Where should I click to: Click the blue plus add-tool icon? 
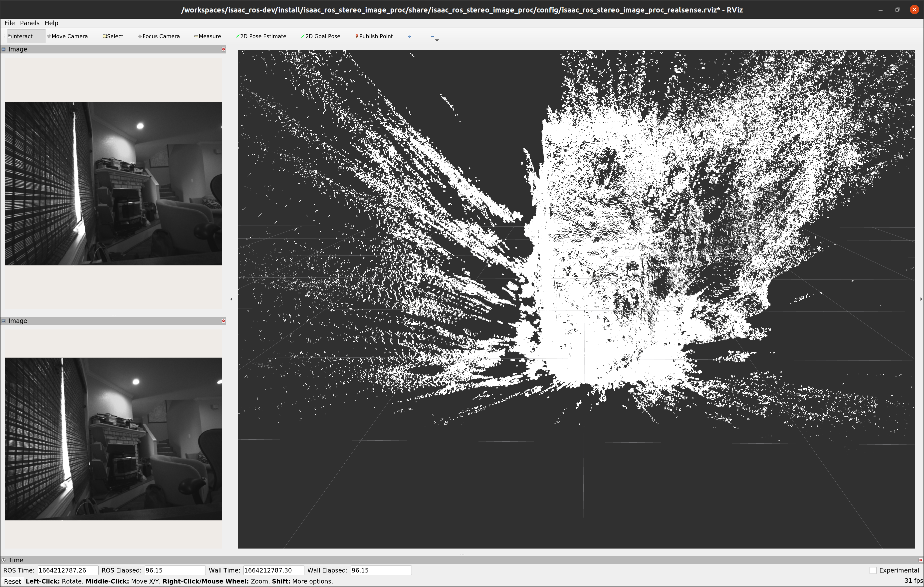(409, 36)
